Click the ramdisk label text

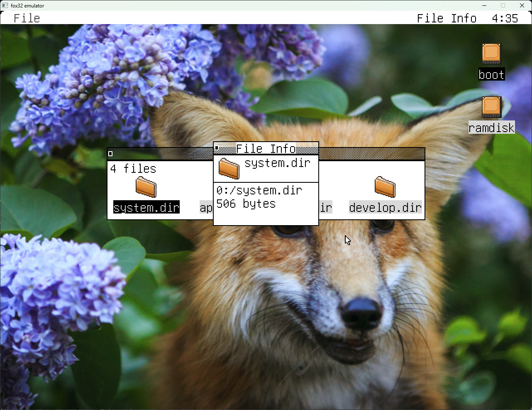tap(491, 128)
